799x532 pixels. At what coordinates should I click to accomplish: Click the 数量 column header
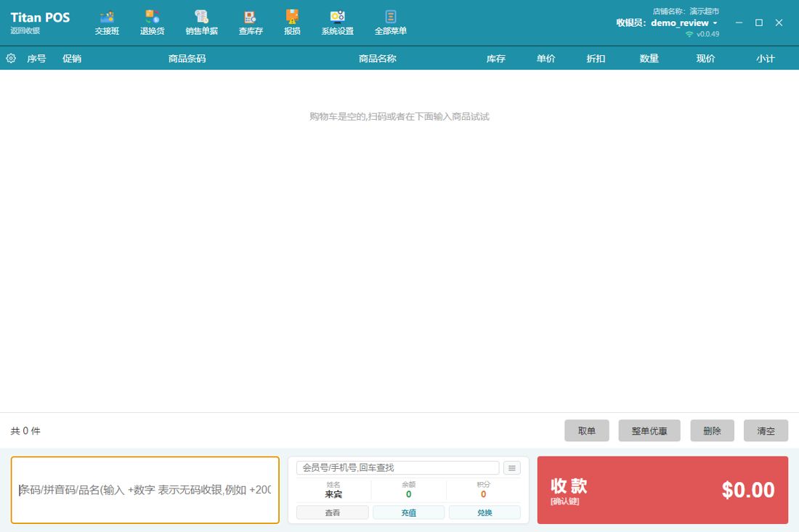(649, 59)
